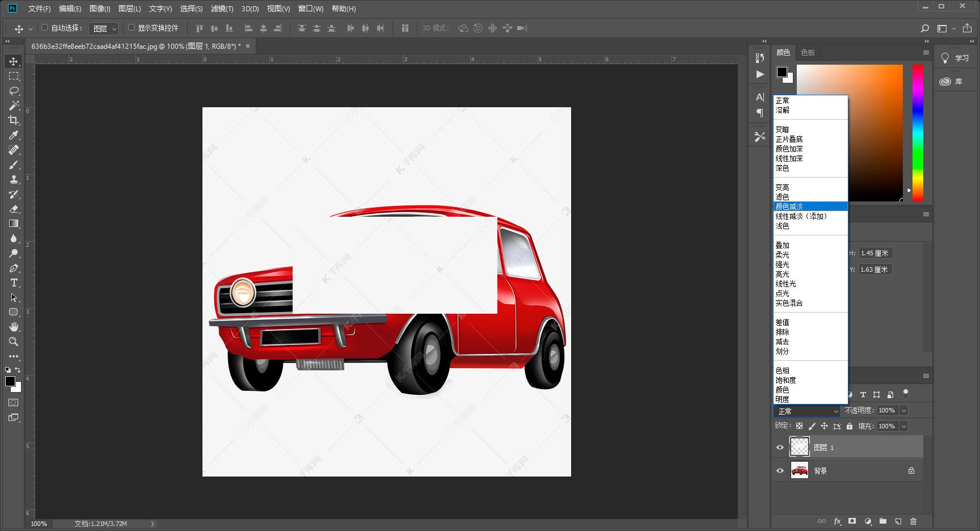Screen dimensions: 980x531
Task: Open the 不透明度 opacity dropdown arrow
Action: (904, 410)
